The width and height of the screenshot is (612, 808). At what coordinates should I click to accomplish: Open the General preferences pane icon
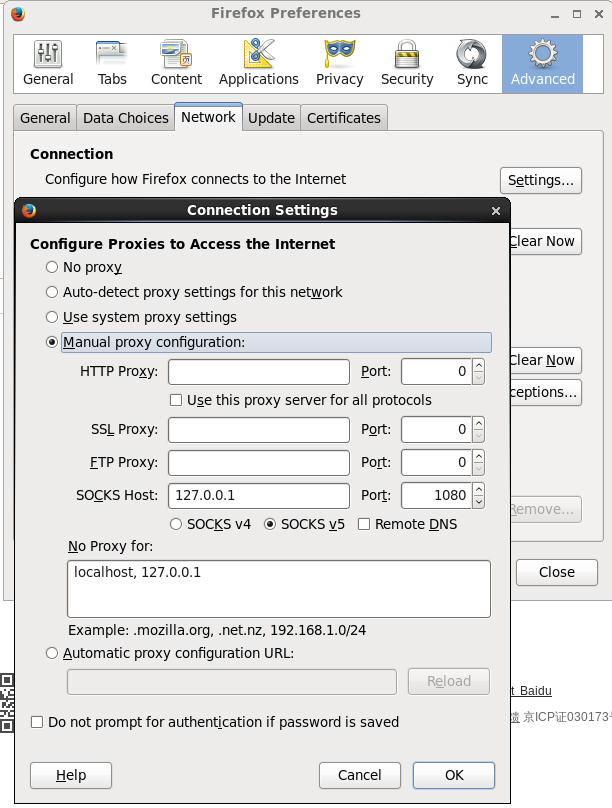coord(48,64)
